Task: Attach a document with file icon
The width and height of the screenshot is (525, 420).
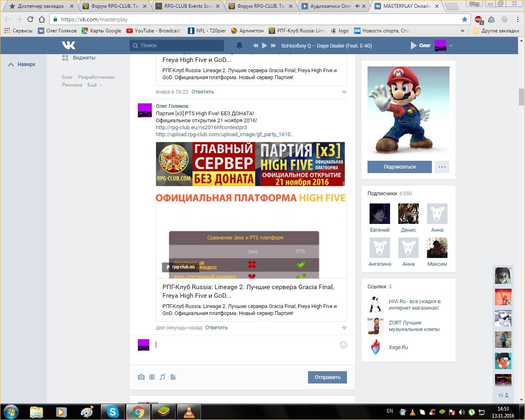Action: coord(173,377)
